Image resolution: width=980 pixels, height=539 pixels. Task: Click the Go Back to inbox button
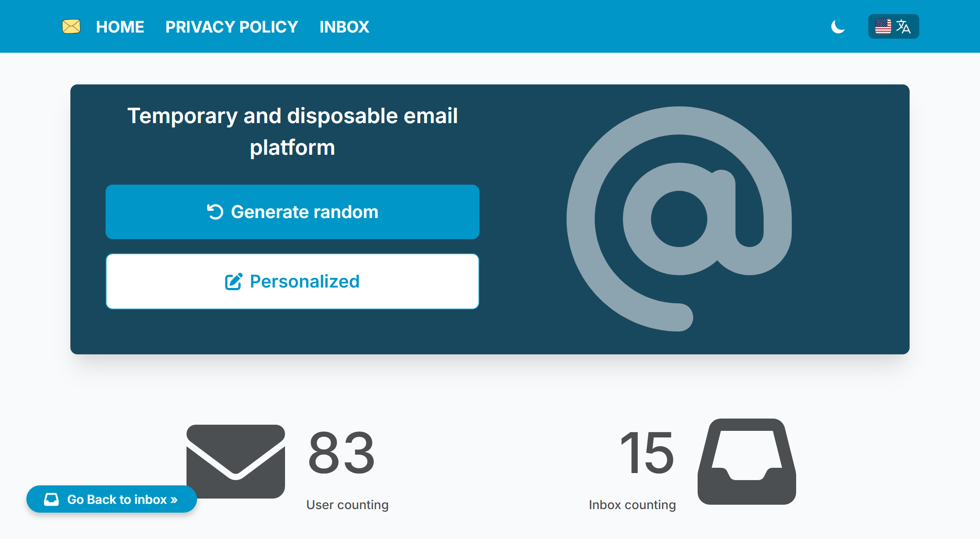coord(112,499)
